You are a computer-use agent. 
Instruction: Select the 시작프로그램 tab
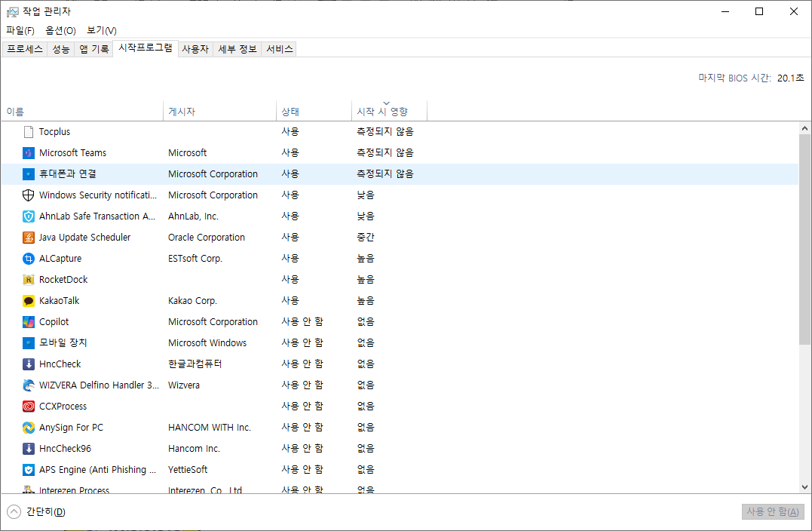(x=146, y=48)
